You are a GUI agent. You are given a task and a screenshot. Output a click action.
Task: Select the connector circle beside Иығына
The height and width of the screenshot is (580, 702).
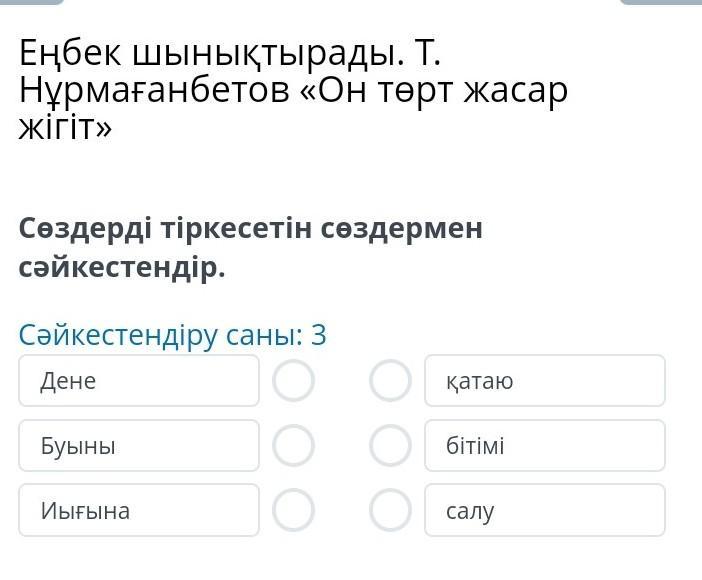tap(293, 510)
